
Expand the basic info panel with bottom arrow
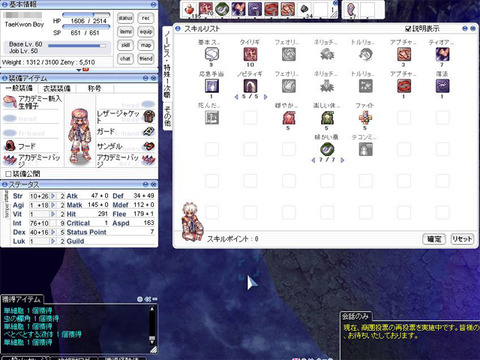[x=79, y=70]
